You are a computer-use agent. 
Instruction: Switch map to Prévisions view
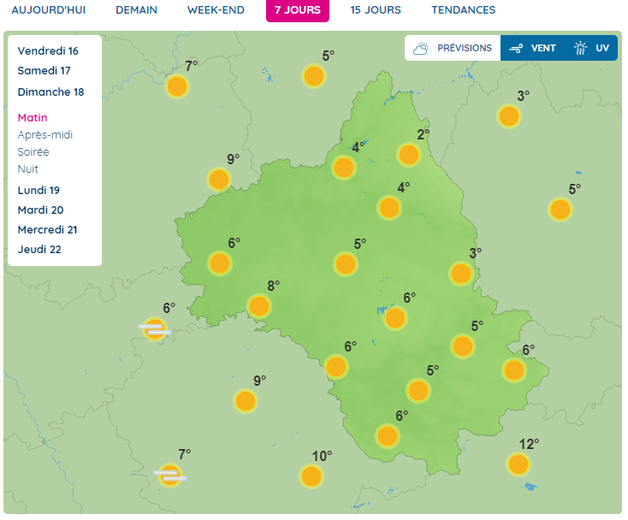[x=453, y=48]
